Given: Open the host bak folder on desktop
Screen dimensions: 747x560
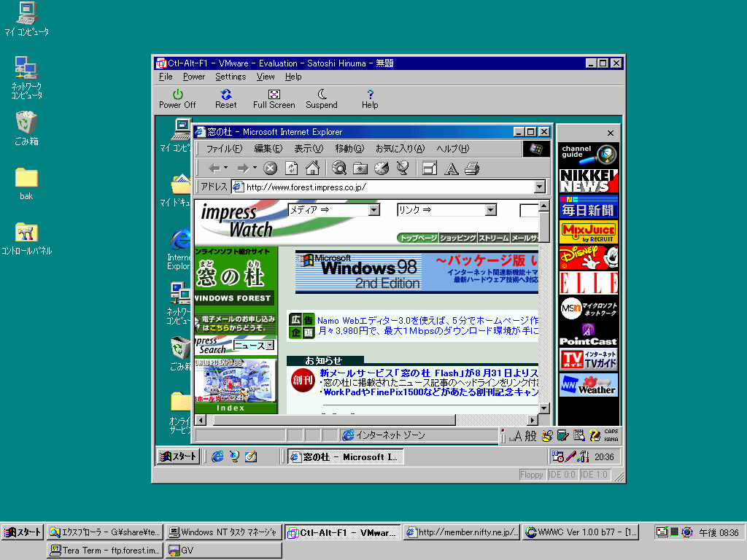Looking at the screenshot, I should click(26, 184).
